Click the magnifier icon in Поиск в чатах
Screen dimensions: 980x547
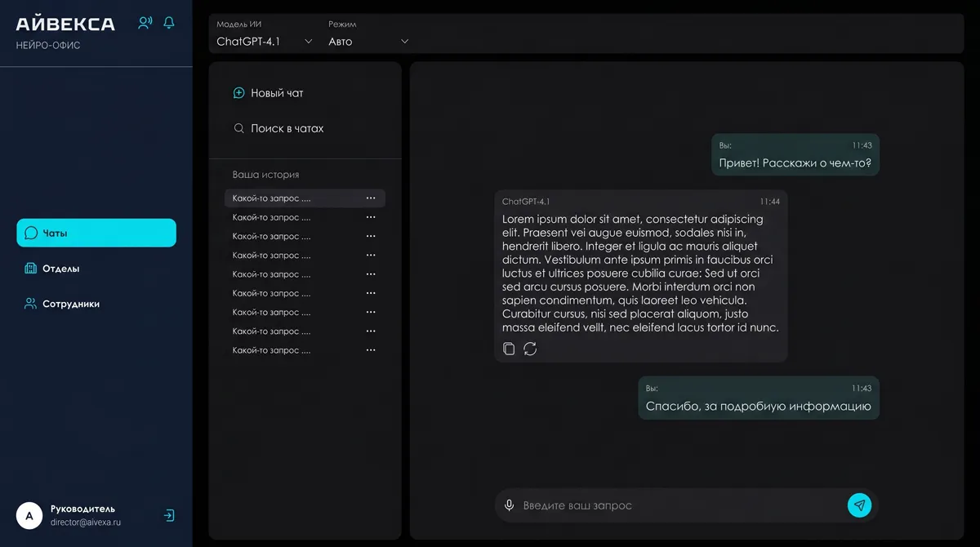(238, 128)
